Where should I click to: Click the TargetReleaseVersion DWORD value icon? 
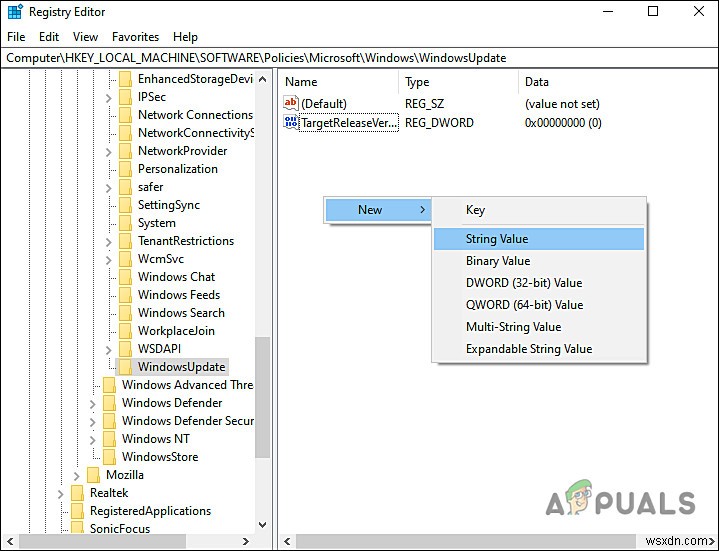tap(291, 122)
